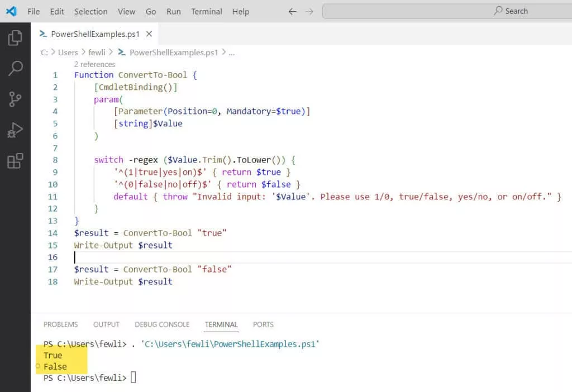Click the VS Code logo icon
This screenshot has height=392, width=572.
[11, 11]
